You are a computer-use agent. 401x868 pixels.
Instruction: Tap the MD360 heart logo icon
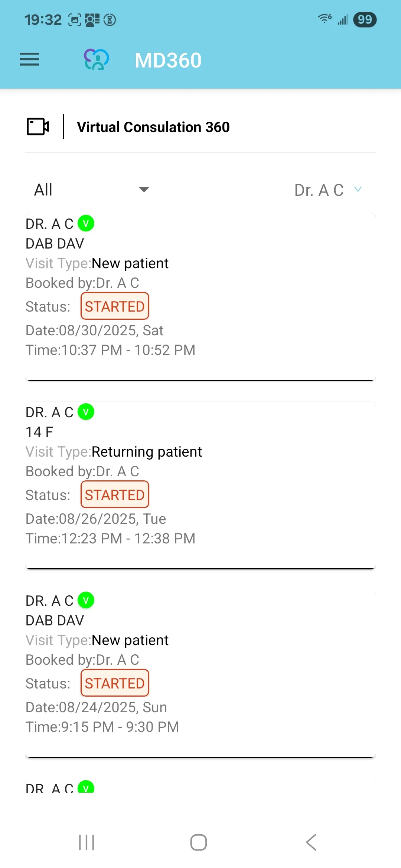96,59
